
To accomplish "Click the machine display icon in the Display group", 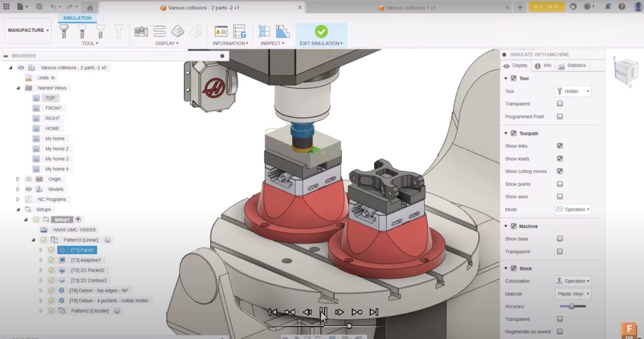I will (x=141, y=31).
